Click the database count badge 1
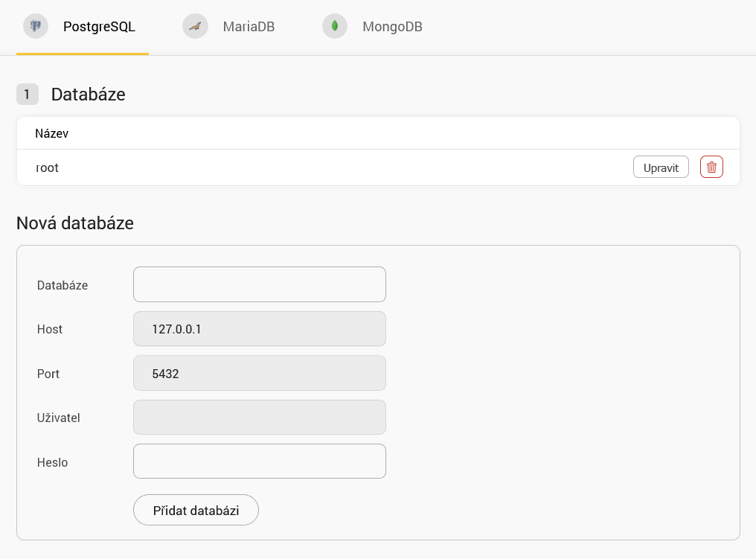Image resolution: width=756 pixels, height=559 pixels. [x=27, y=94]
